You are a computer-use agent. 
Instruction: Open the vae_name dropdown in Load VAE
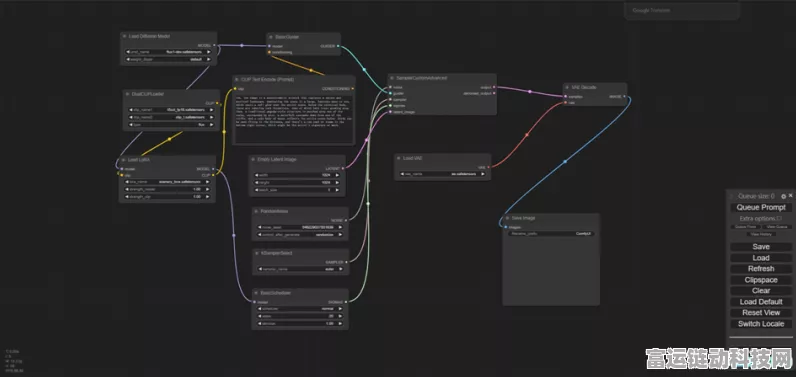442,174
